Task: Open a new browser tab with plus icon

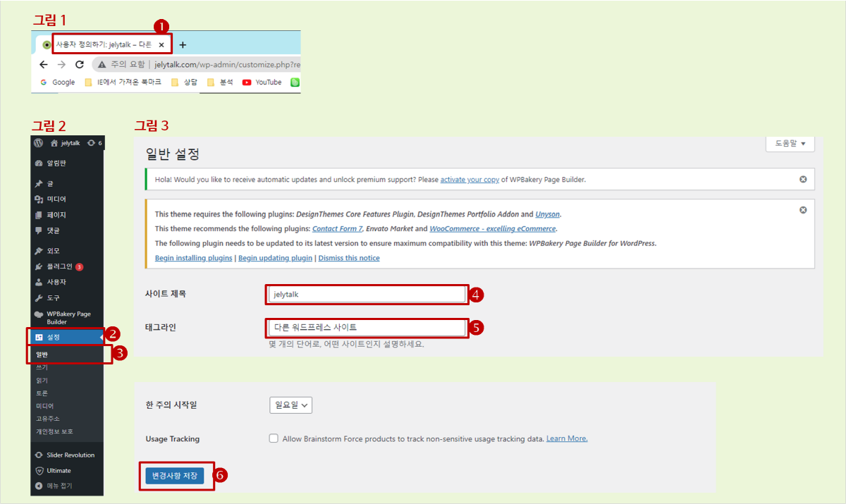Action: 183,45
